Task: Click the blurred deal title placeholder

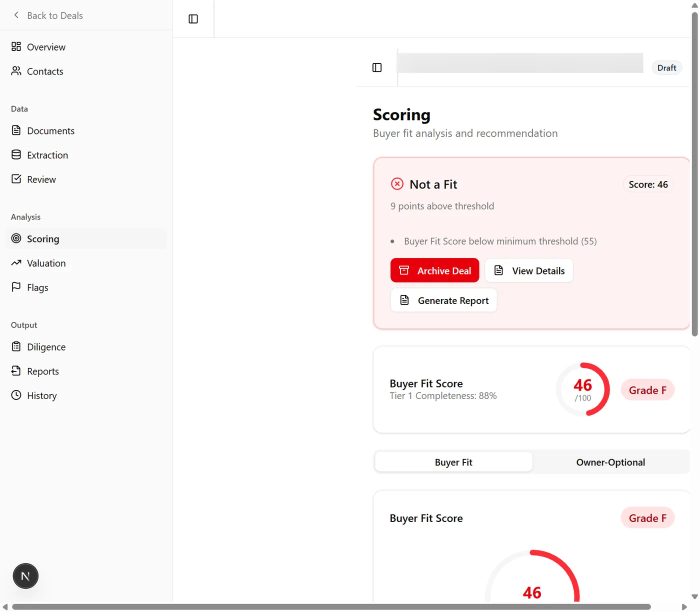Action: click(x=520, y=63)
